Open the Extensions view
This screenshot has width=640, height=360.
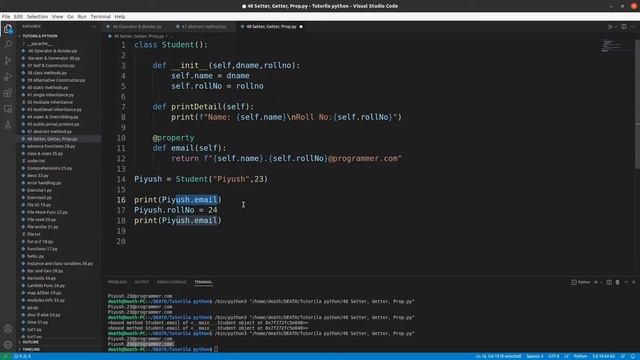[x=8, y=93]
